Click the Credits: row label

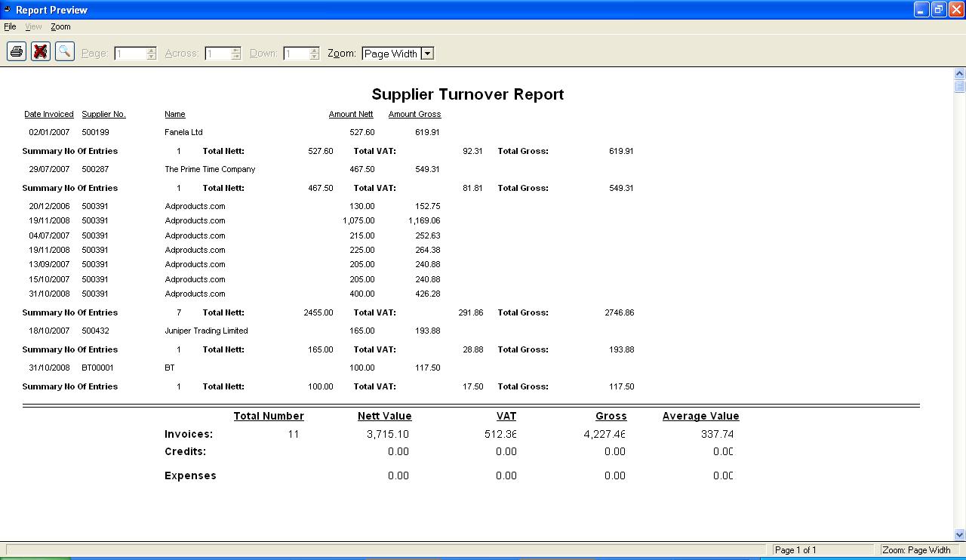186,451
